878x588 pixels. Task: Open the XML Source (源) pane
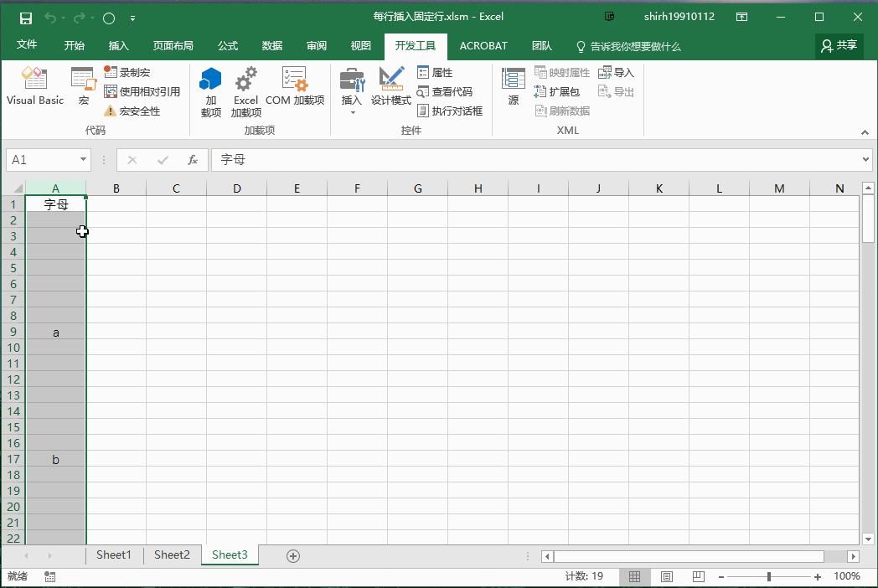click(513, 85)
